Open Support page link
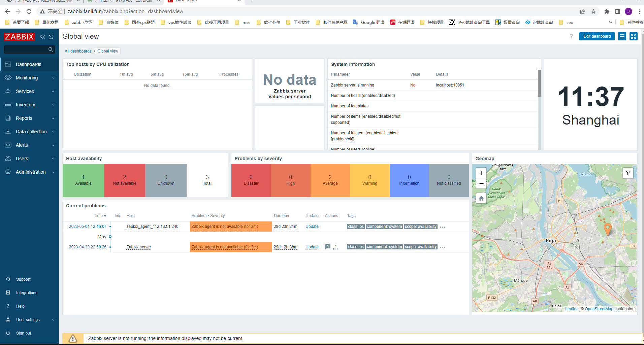The height and width of the screenshot is (345, 644). click(x=23, y=279)
